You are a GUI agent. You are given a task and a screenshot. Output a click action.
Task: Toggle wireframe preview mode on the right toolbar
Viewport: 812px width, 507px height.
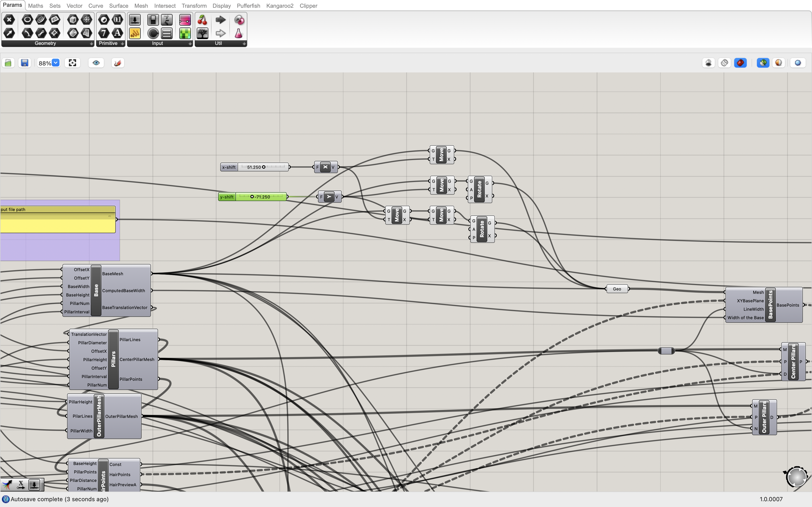click(x=725, y=63)
